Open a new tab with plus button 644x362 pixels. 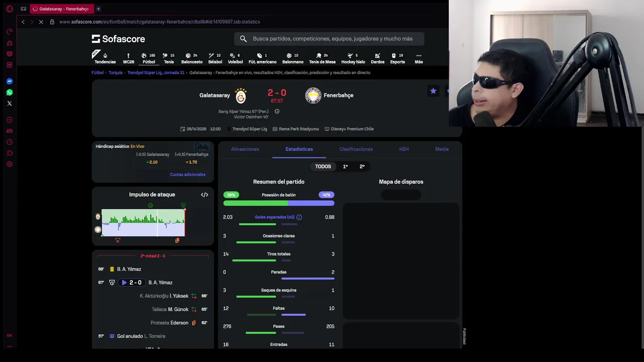click(x=98, y=9)
